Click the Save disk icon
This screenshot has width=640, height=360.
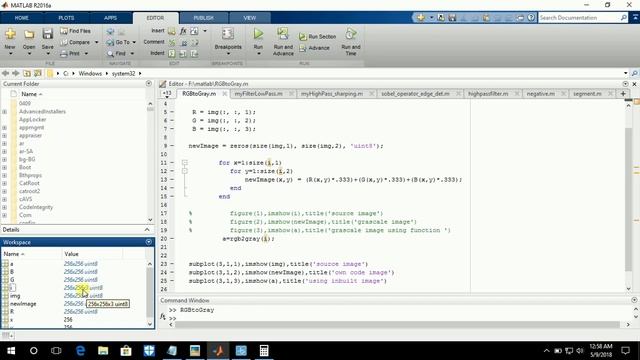pyautogui.click(x=48, y=34)
